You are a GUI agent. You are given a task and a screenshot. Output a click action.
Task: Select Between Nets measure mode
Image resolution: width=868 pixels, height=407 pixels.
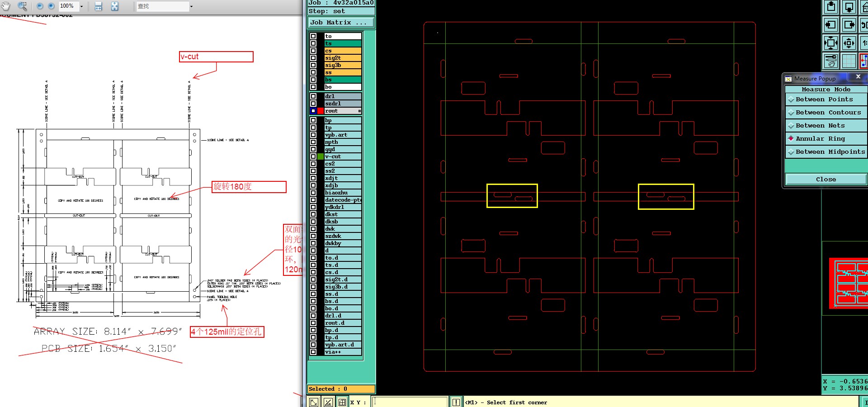click(826, 126)
